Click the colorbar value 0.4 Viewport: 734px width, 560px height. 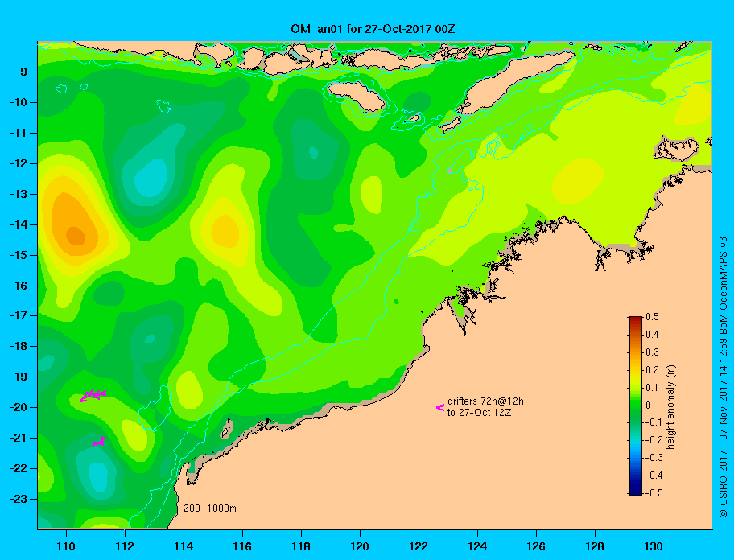click(x=653, y=335)
